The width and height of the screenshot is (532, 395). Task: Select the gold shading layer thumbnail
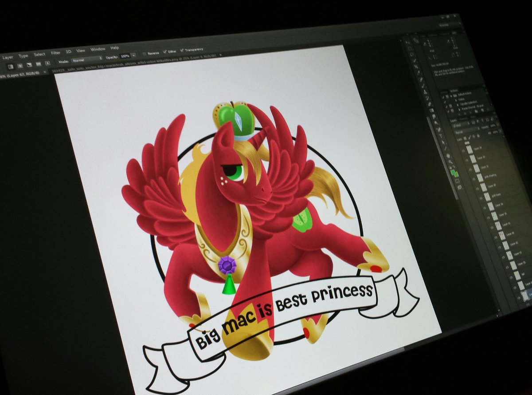(480, 178)
